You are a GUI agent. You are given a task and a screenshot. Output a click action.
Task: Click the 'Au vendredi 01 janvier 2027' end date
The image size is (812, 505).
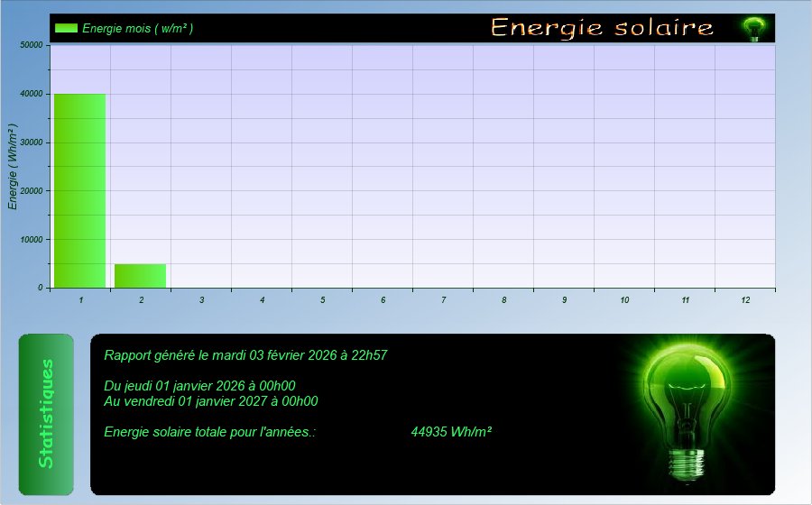point(210,401)
